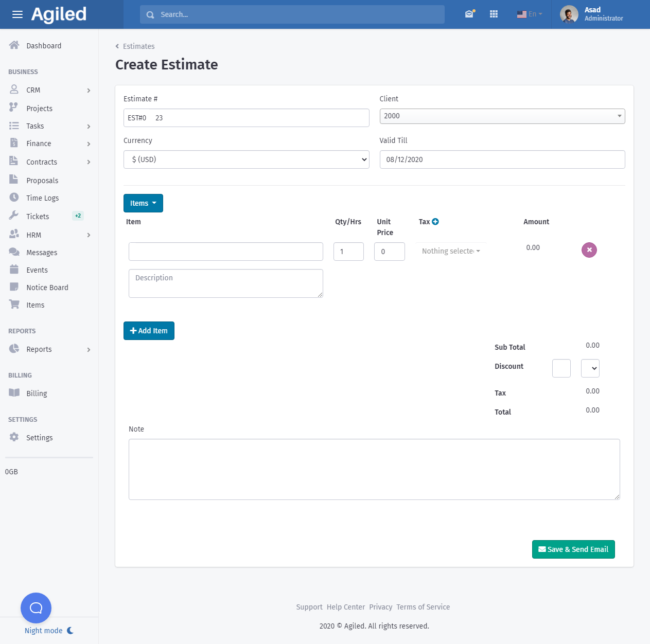The image size is (650, 644).
Task: Click the Settings gear in sidebar
Action: [x=14, y=437]
